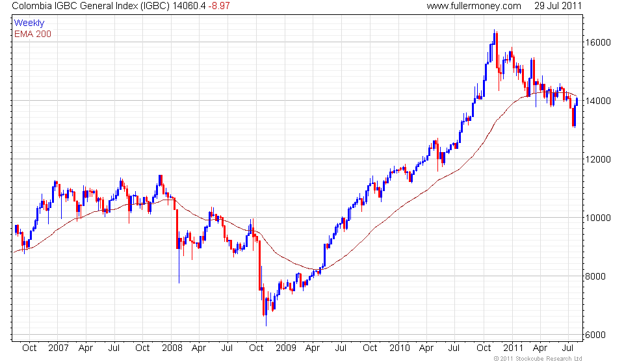Click the 2011 year label on time axis
637x364 pixels.
point(513,348)
